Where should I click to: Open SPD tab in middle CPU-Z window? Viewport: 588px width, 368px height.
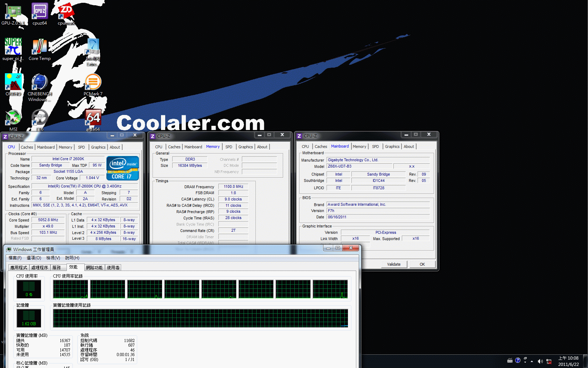click(229, 147)
